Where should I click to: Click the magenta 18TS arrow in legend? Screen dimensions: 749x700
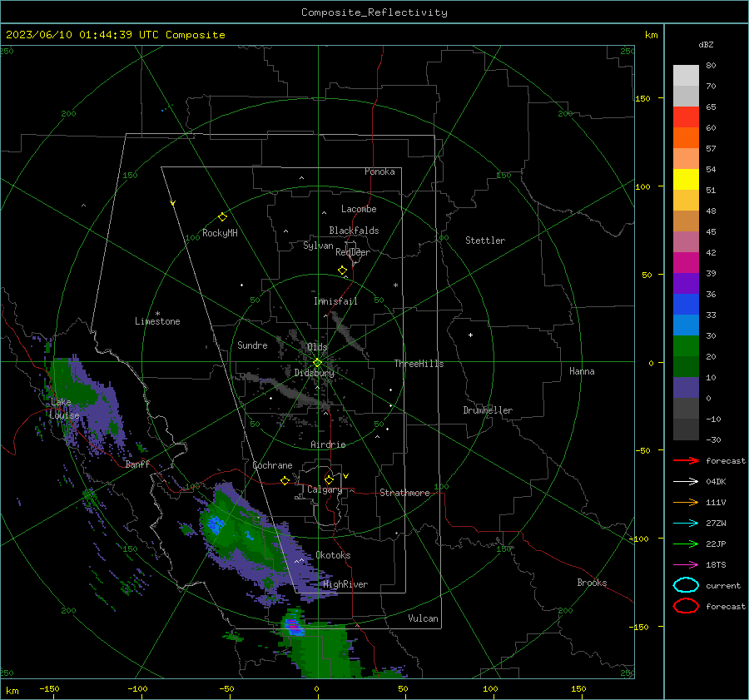(686, 565)
